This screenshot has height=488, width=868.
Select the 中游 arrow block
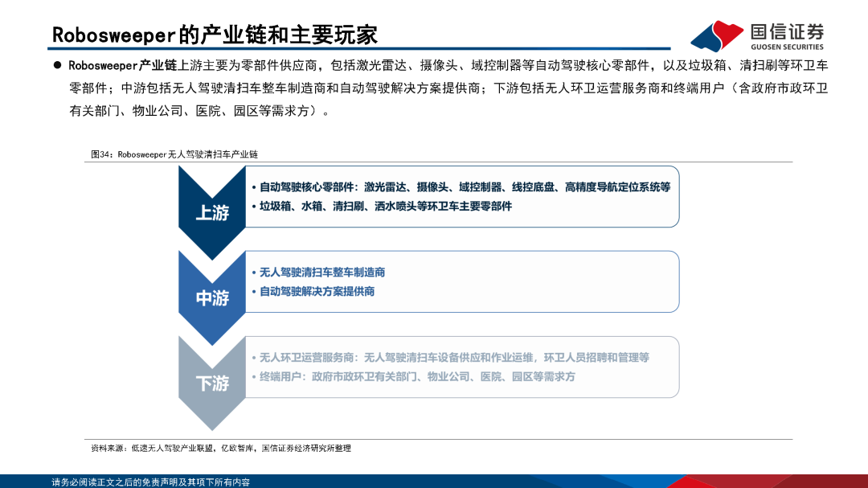pos(212,298)
